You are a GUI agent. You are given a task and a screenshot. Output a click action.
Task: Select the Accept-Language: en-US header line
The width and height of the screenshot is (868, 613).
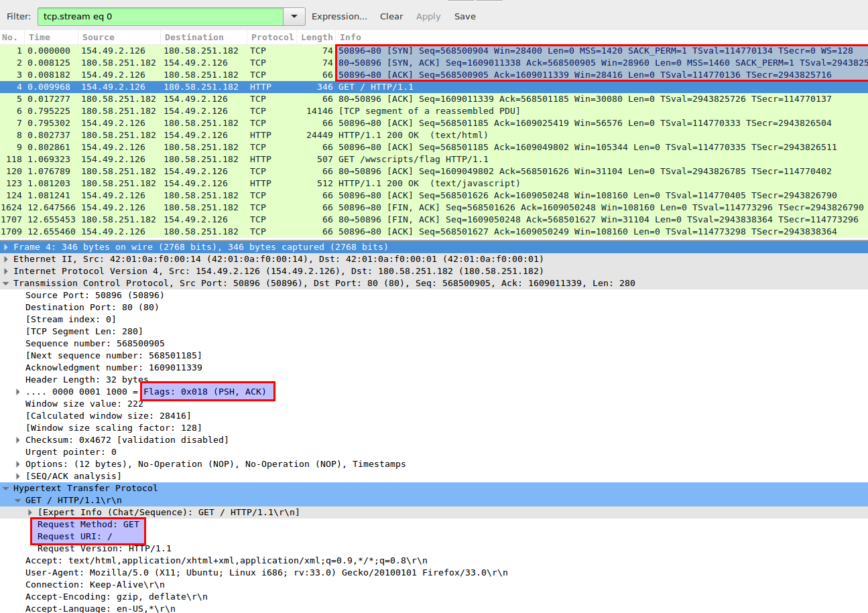[100, 608]
